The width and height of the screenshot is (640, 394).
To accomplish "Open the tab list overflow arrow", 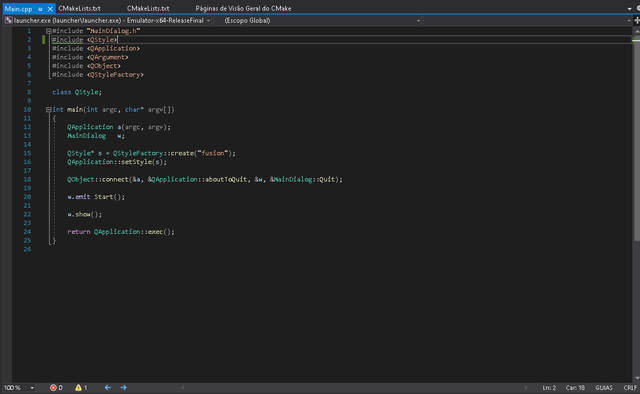I will pos(629,9).
